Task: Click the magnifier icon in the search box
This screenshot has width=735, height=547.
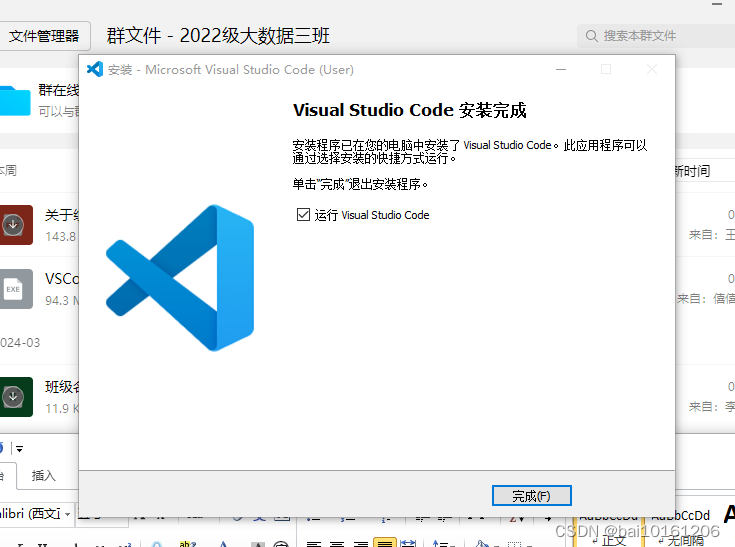Action: click(592, 36)
